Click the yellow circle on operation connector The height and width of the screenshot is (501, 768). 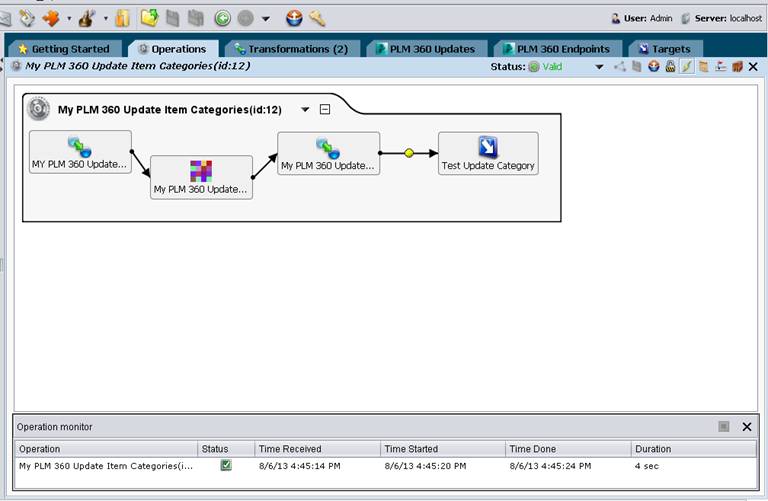click(x=409, y=153)
